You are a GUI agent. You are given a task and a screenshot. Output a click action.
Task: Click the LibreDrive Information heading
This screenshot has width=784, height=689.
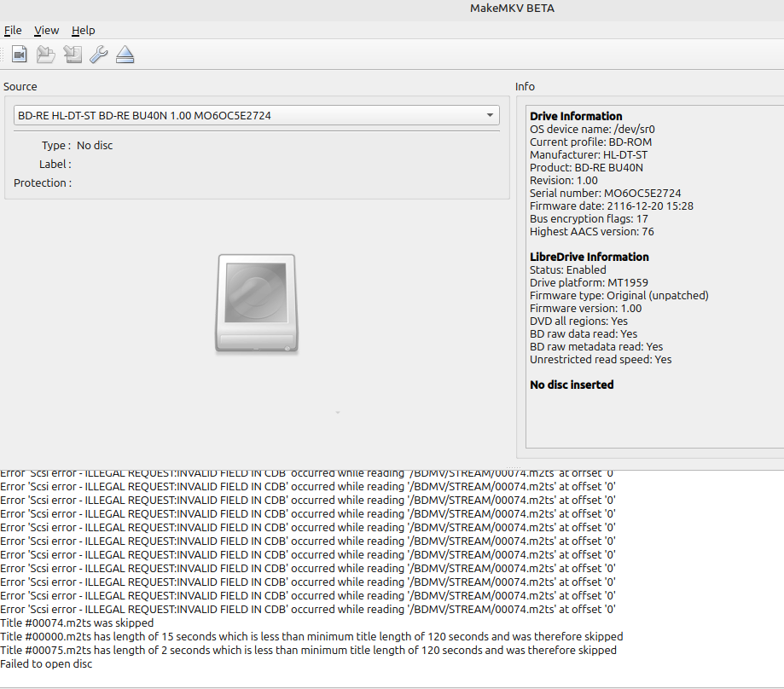tap(589, 258)
